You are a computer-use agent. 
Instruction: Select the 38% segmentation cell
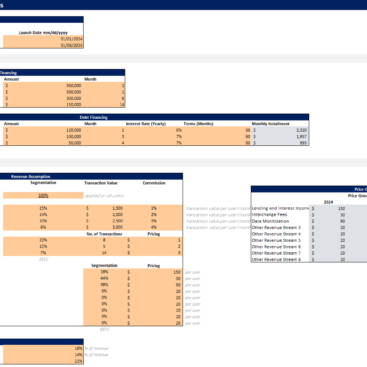pyautogui.click(x=104, y=285)
